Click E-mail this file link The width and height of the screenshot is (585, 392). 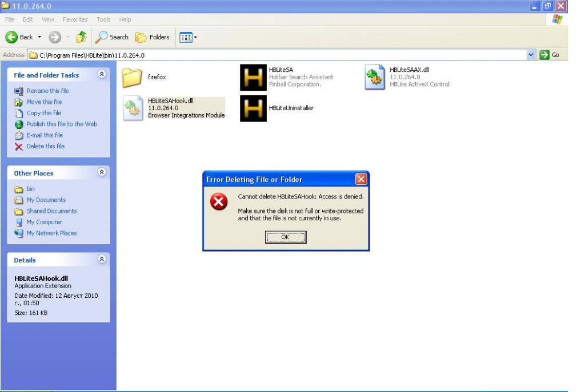pyautogui.click(x=45, y=135)
